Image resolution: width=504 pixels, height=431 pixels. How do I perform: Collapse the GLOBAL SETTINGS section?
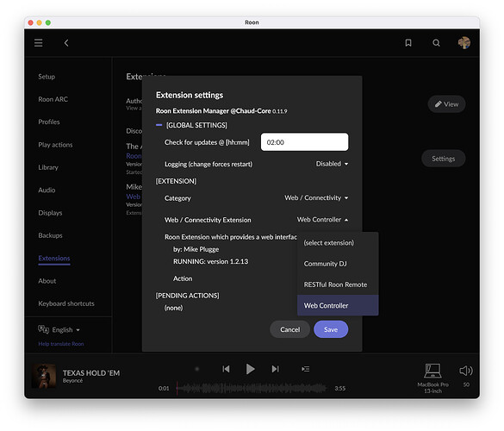pyautogui.click(x=159, y=125)
